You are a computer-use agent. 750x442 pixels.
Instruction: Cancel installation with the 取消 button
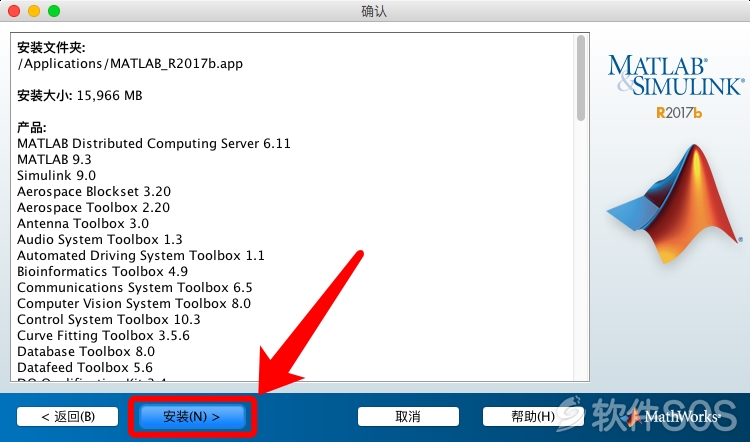[408, 416]
